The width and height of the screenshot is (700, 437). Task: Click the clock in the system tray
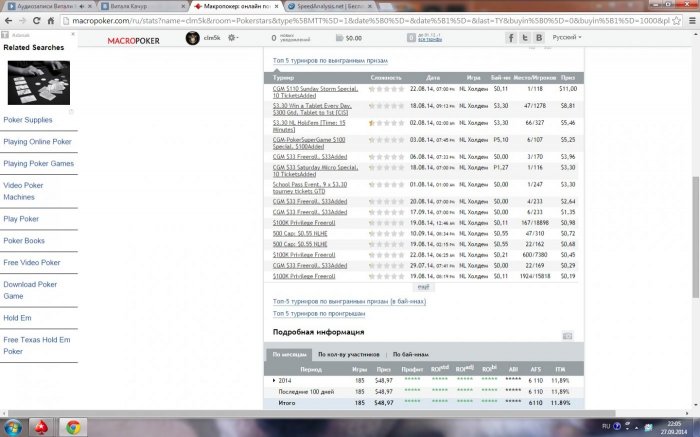click(674, 428)
